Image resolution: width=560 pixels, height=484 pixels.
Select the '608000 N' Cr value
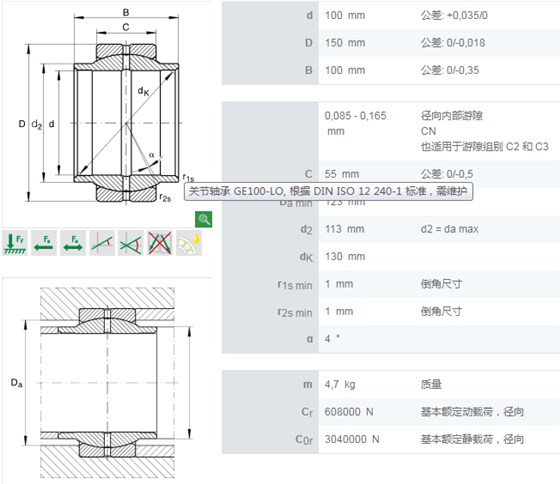click(x=349, y=412)
